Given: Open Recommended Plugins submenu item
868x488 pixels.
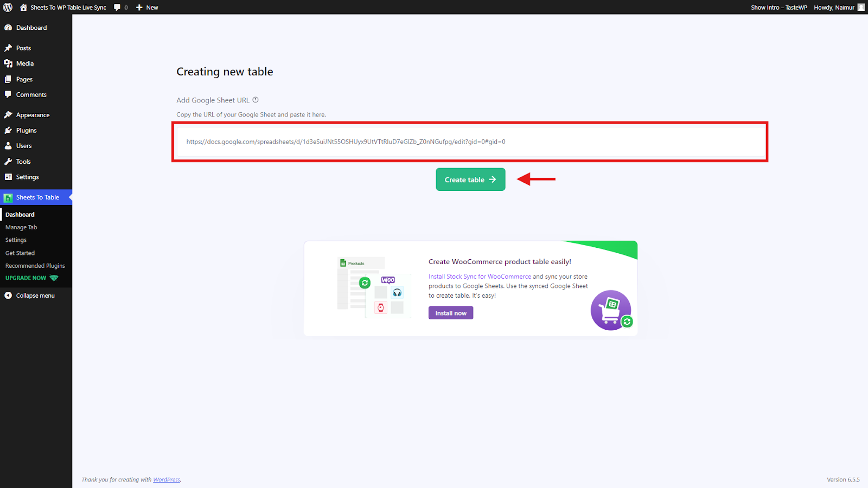Looking at the screenshot, I should pos(35,266).
